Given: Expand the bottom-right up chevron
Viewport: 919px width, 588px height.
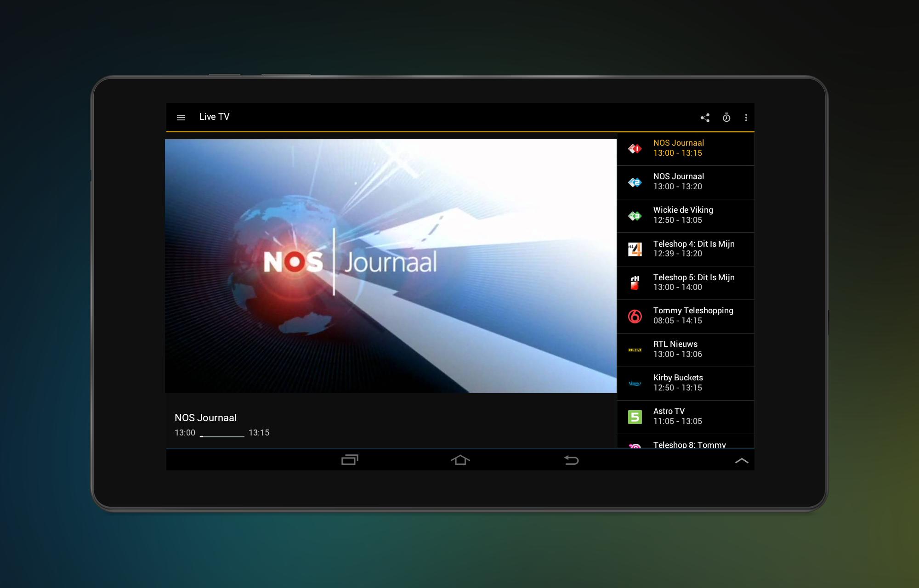Looking at the screenshot, I should click(741, 461).
